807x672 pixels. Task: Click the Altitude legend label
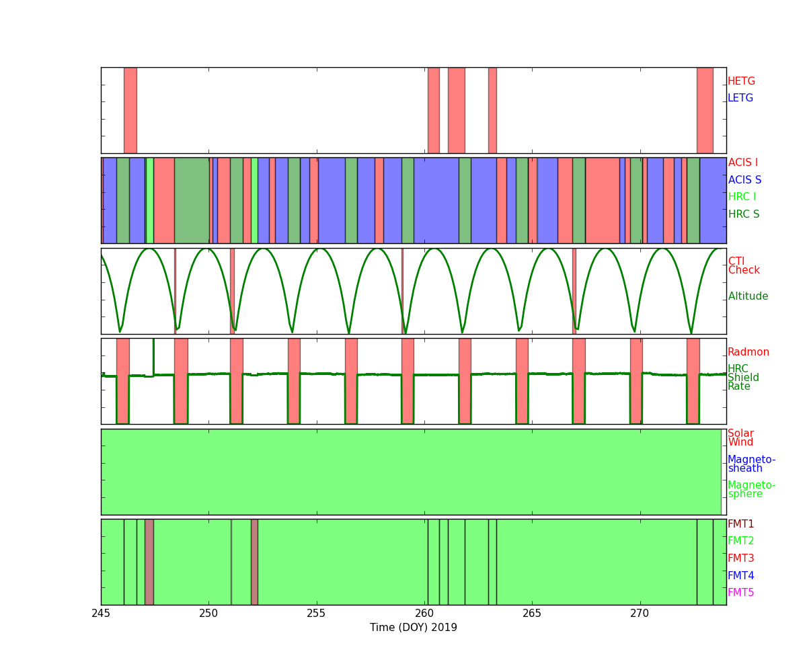click(x=748, y=296)
